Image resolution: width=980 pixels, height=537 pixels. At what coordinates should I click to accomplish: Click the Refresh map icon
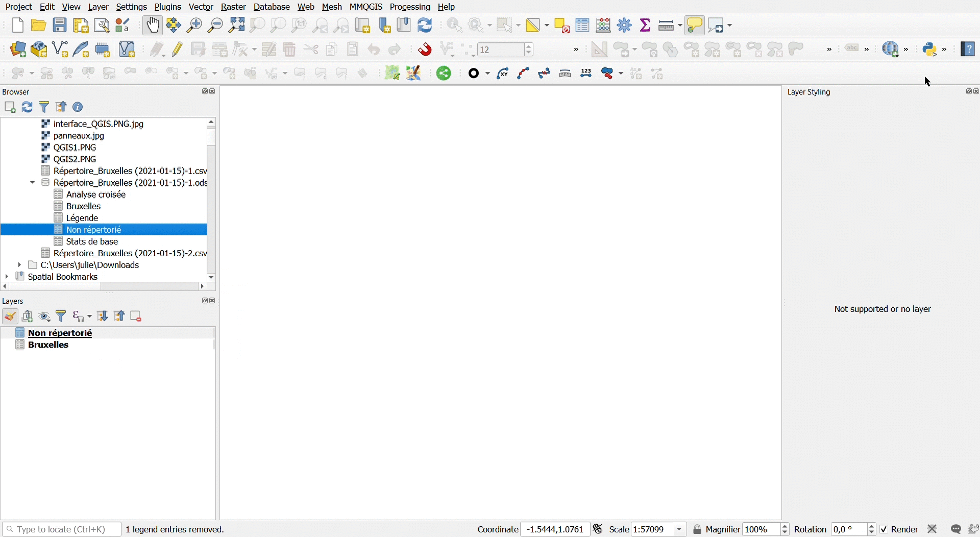click(426, 25)
